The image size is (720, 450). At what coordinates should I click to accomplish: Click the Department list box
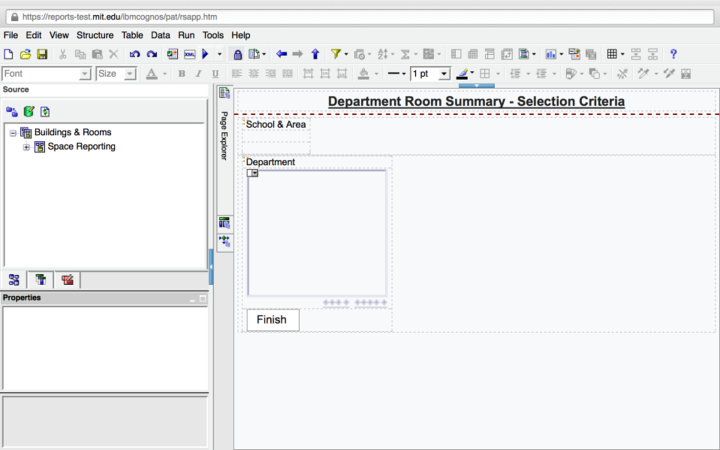pyautogui.click(x=317, y=235)
